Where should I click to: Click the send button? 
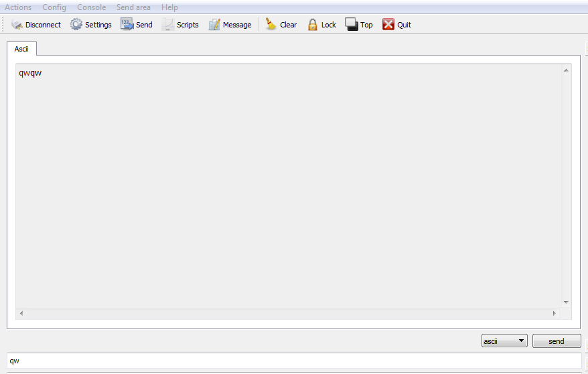[x=557, y=341]
